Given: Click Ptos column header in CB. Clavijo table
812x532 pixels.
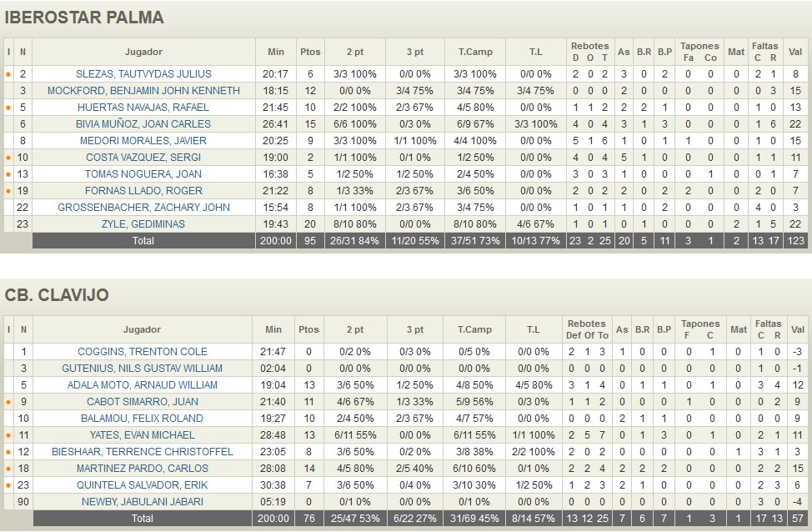Looking at the screenshot, I should tap(309, 329).
